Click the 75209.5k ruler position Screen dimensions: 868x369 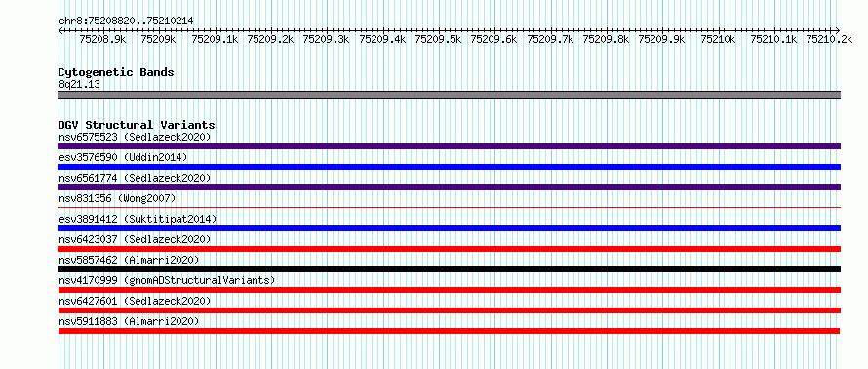click(439, 39)
